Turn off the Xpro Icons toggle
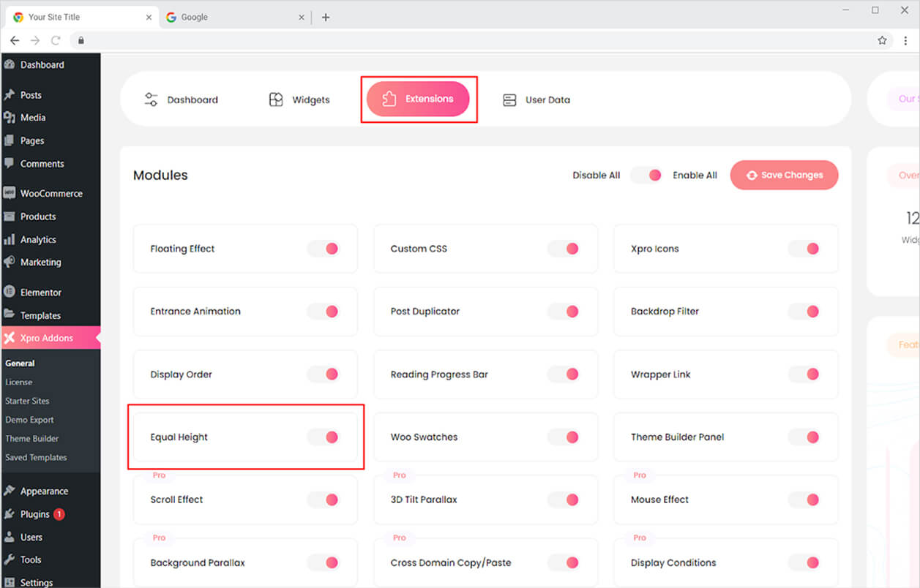The height and width of the screenshot is (588, 920). pyautogui.click(x=804, y=249)
